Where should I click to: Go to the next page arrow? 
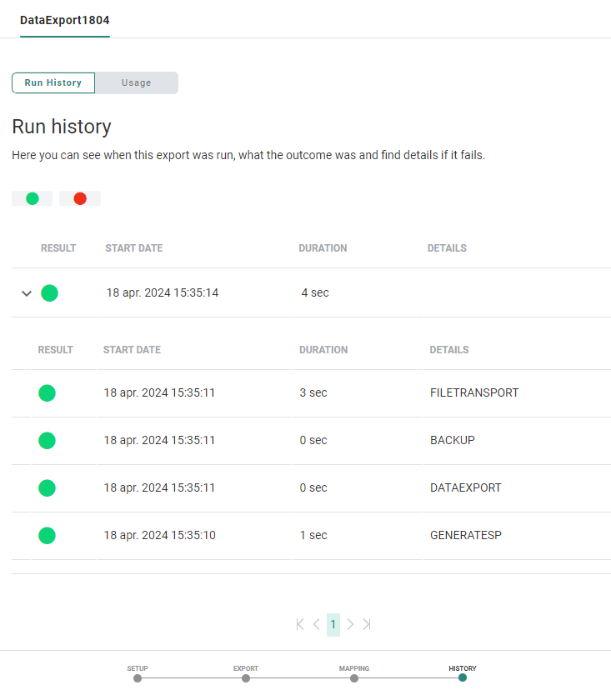[350, 624]
